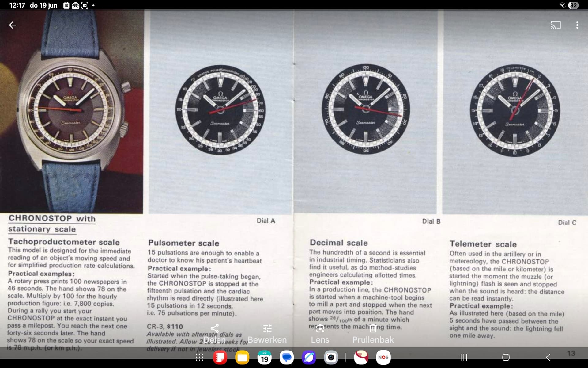The width and height of the screenshot is (588, 368).
Task: Go back using the top-left arrow
Action: pos(13,25)
